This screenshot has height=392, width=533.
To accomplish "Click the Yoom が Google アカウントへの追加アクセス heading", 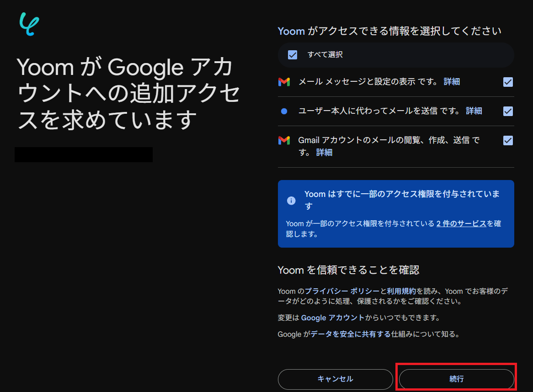I will coord(128,93).
